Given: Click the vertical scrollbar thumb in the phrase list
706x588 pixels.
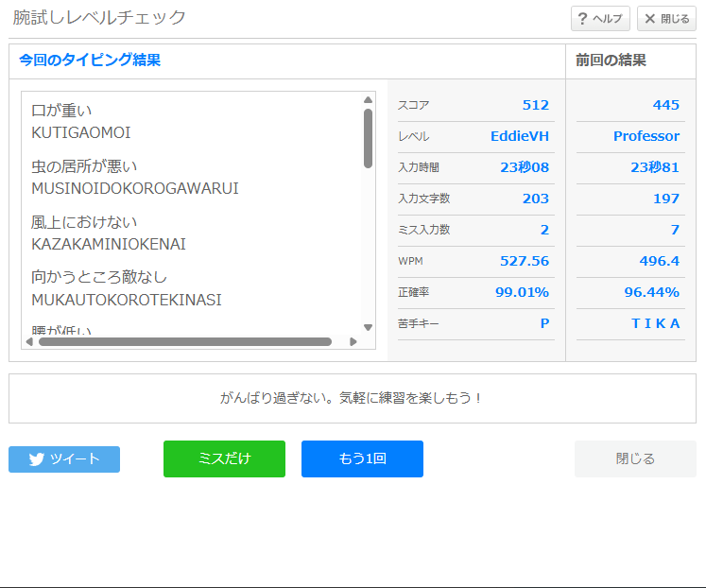Looking at the screenshot, I should 368,138.
